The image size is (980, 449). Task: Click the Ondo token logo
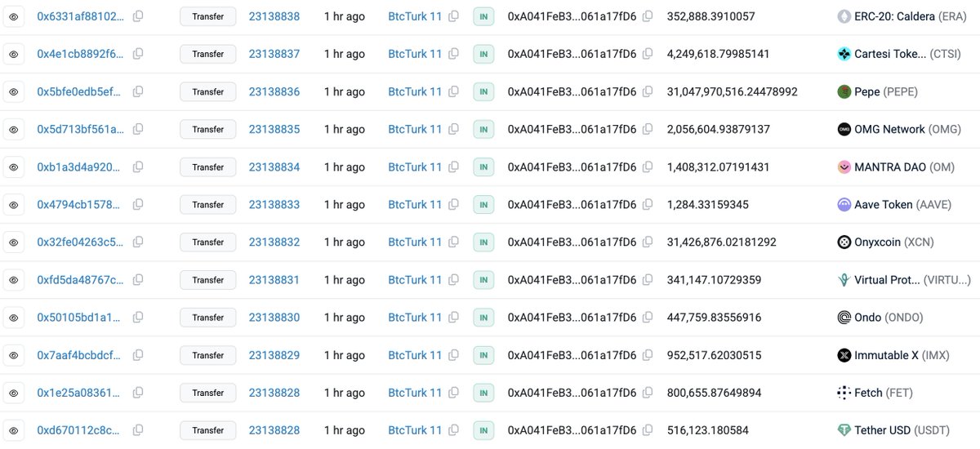pyautogui.click(x=844, y=318)
